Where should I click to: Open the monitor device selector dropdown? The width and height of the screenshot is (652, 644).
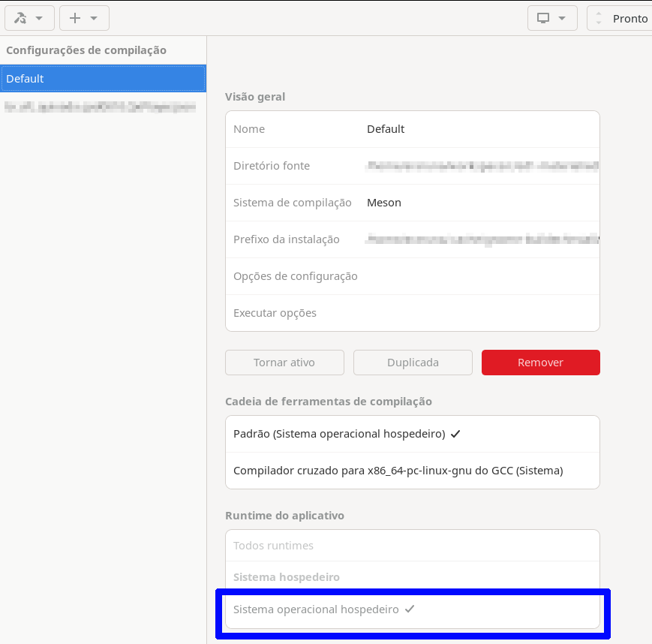click(x=551, y=18)
